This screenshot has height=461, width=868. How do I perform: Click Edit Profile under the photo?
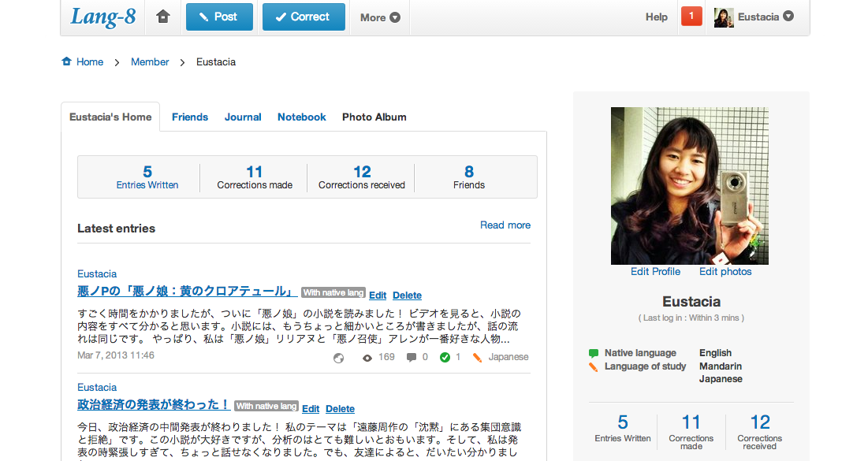(655, 272)
